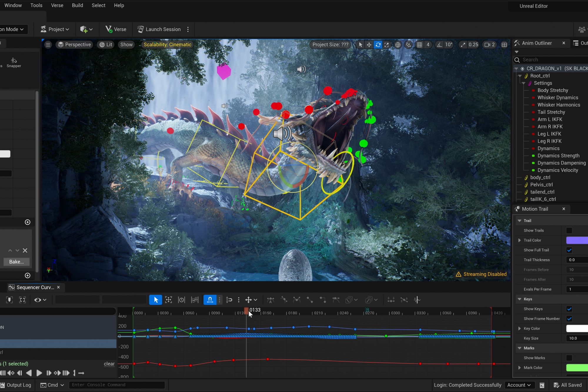This screenshot has width=588, height=392.
Task: Click the Bake... button
Action: tap(16, 262)
